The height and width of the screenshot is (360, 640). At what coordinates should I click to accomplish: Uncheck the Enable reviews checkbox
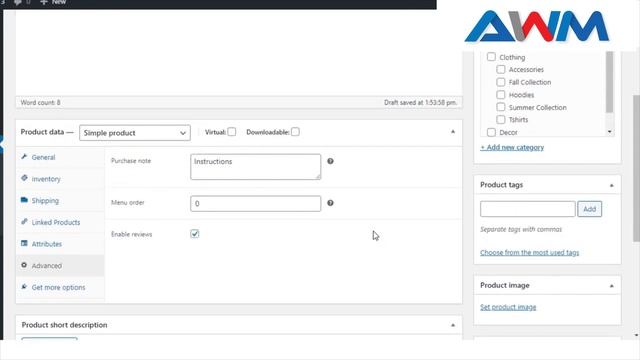195,234
